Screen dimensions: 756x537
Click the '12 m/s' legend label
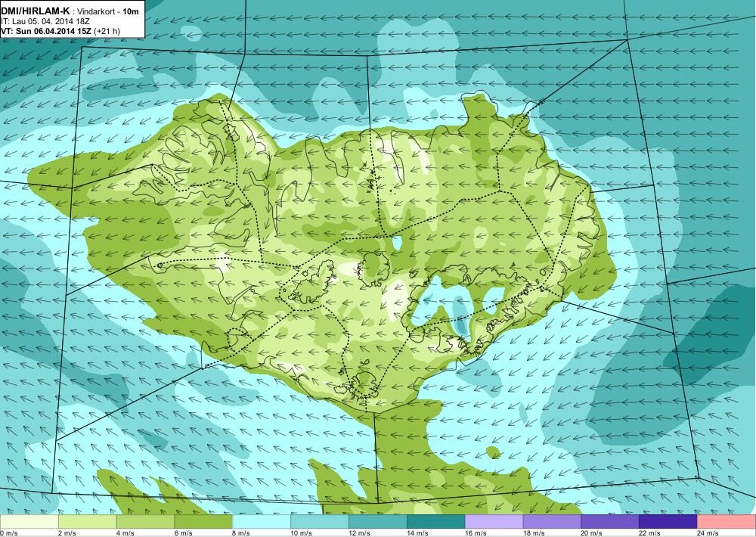359,533
